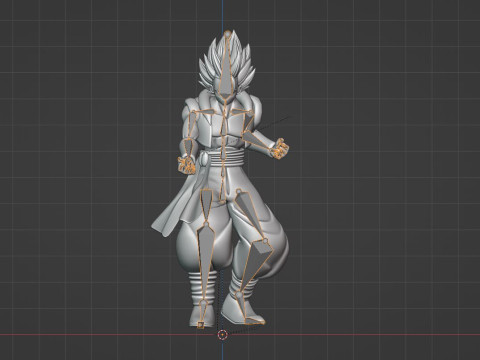The height and width of the screenshot is (360, 480).
Task: Select the spine bone crossing the waist belt
Action: [x=223, y=154]
